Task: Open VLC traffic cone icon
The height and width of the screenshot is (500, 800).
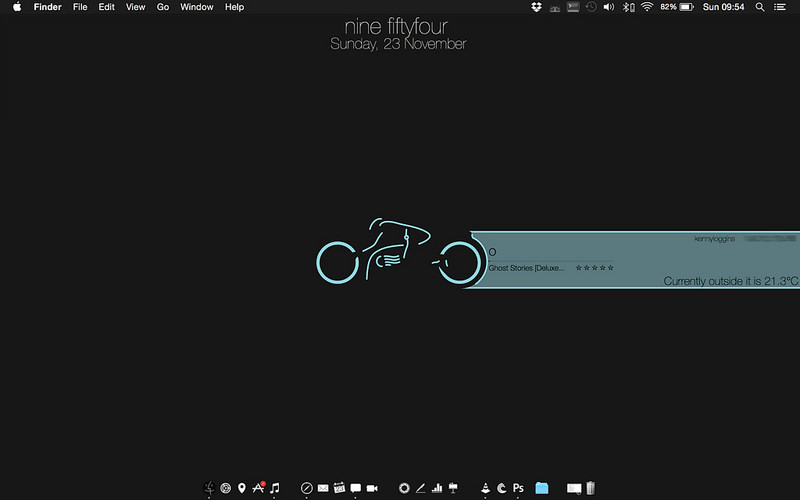Action: 485,488
